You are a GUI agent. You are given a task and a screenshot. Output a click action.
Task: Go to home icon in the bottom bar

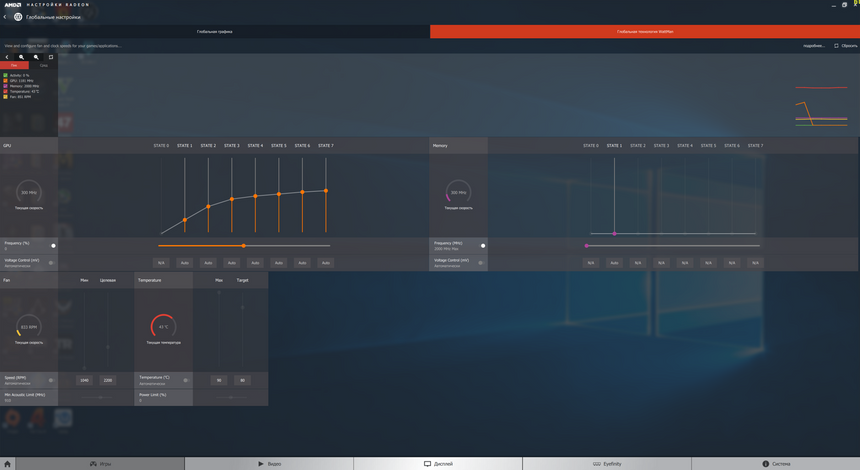[8, 464]
